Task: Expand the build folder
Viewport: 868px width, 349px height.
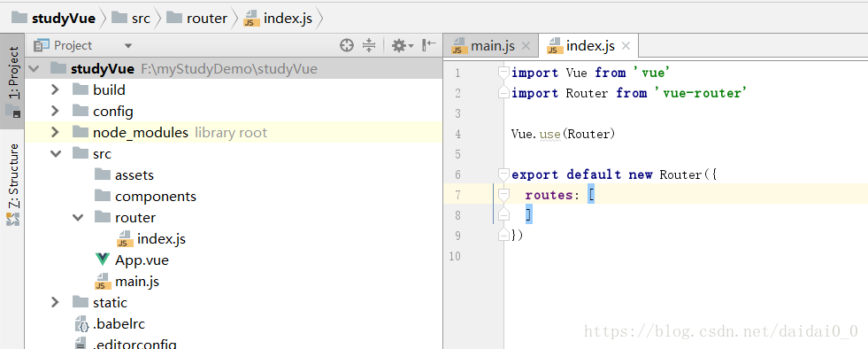Action: (x=55, y=89)
